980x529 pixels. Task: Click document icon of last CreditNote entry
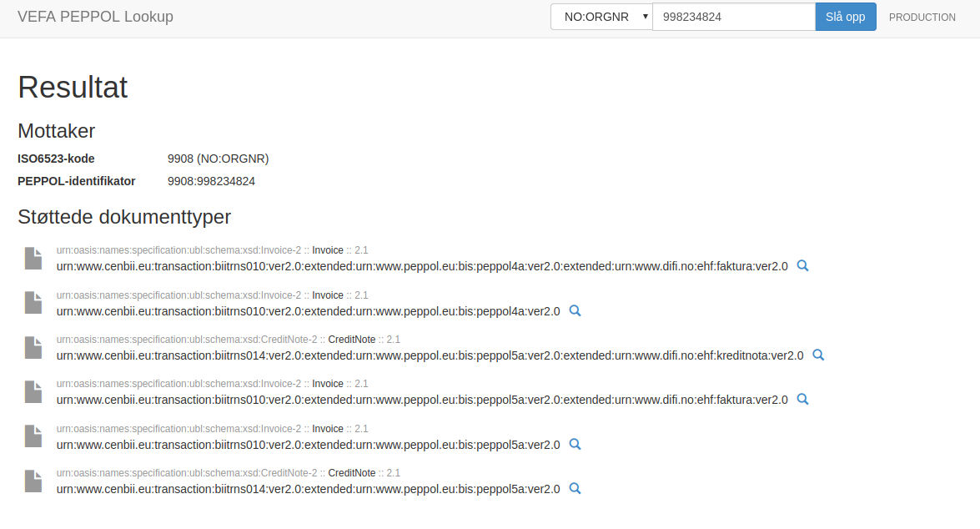[x=33, y=481]
